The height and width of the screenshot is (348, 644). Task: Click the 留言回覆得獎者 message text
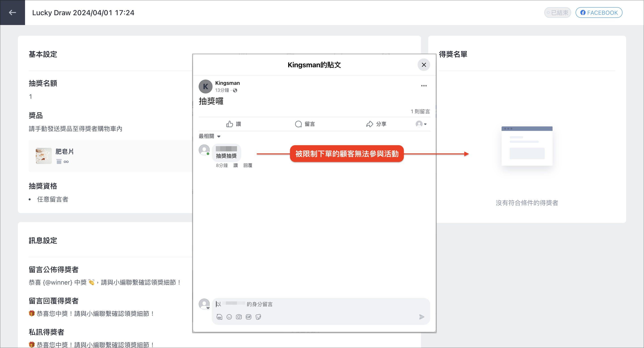(x=91, y=314)
